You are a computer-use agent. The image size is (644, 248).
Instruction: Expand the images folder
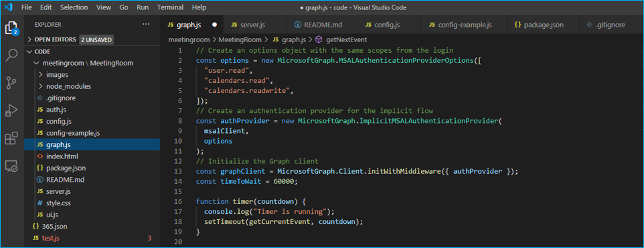point(41,75)
